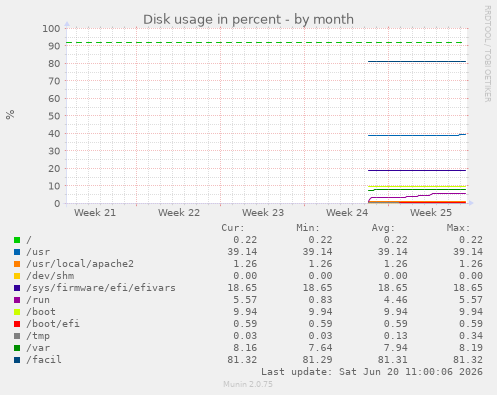Click the /facil current value 81.32
This screenshot has width=497, height=395.
pyautogui.click(x=242, y=360)
